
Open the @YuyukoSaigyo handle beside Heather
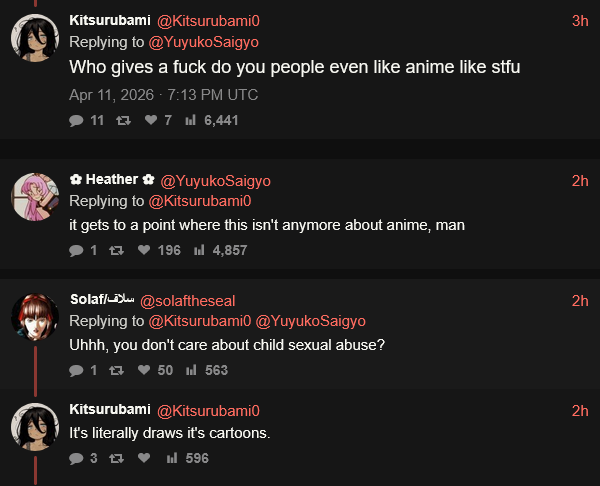pyautogui.click(x=215, y=181)
